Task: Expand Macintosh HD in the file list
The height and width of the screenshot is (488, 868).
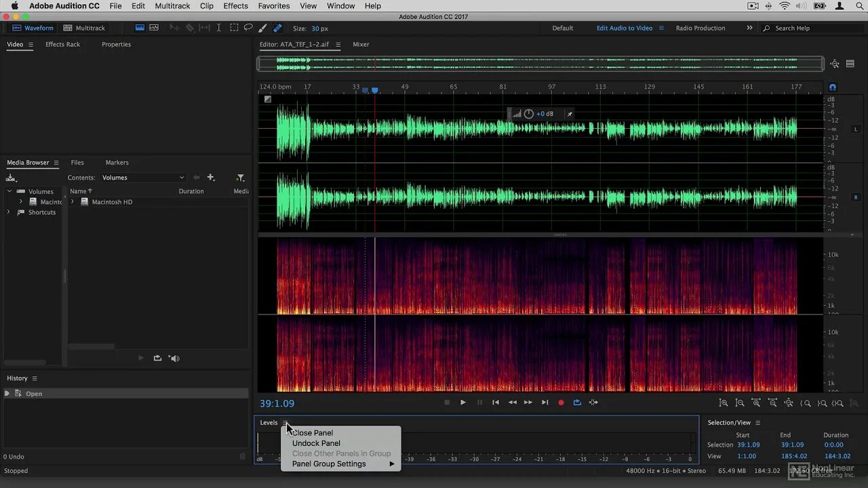Action: [x=73, y=202]
